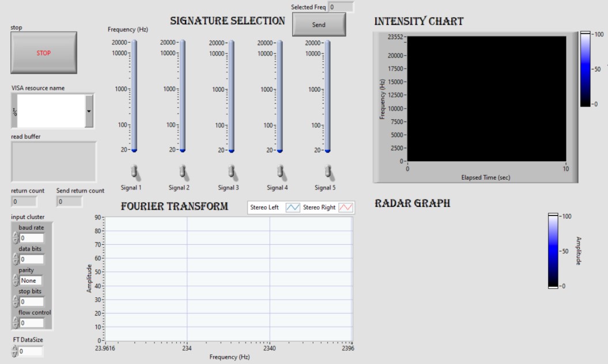Click the flow control value field
Screen dimensions: 608x364
[31, 323]
